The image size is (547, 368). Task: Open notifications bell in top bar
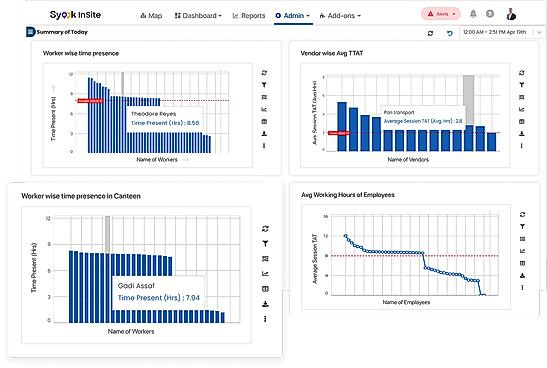click(x=473, y=14)
